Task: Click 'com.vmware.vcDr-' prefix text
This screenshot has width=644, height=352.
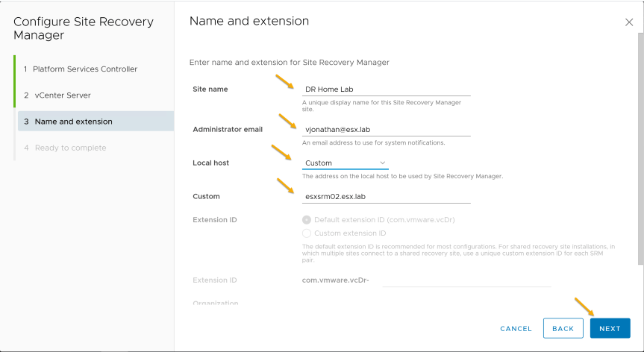Action: click(x=335, y=280)
